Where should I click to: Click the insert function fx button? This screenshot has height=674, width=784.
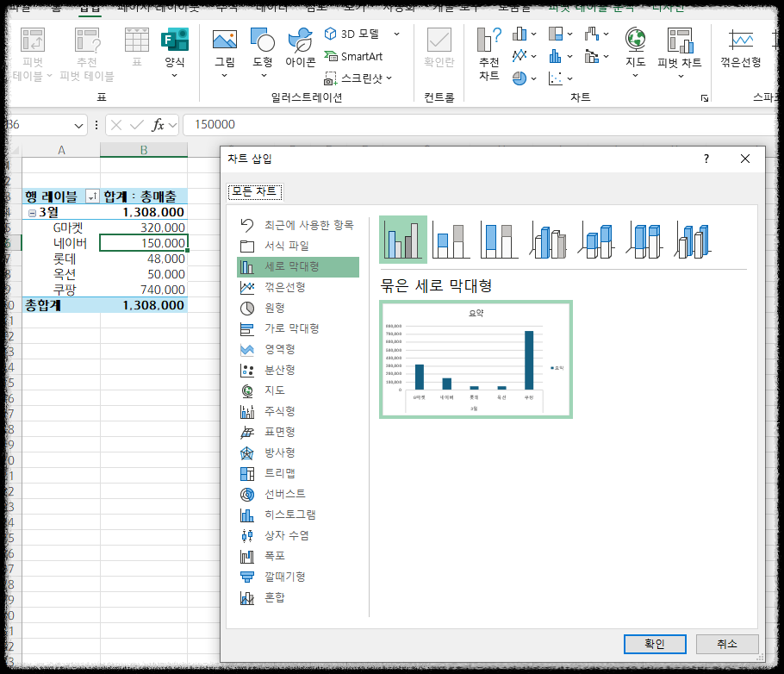(x=158, y=125)
